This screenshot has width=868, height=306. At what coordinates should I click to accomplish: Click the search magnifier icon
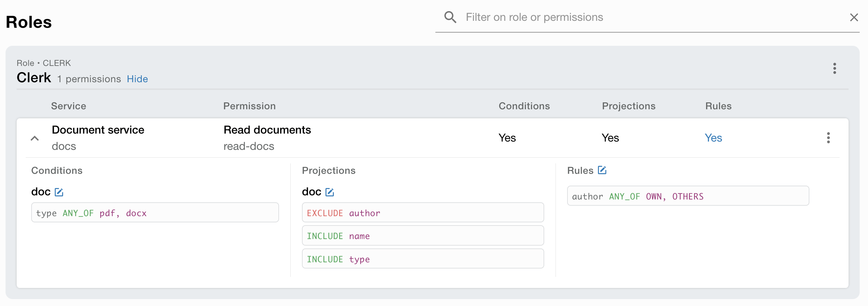point(450,17)
